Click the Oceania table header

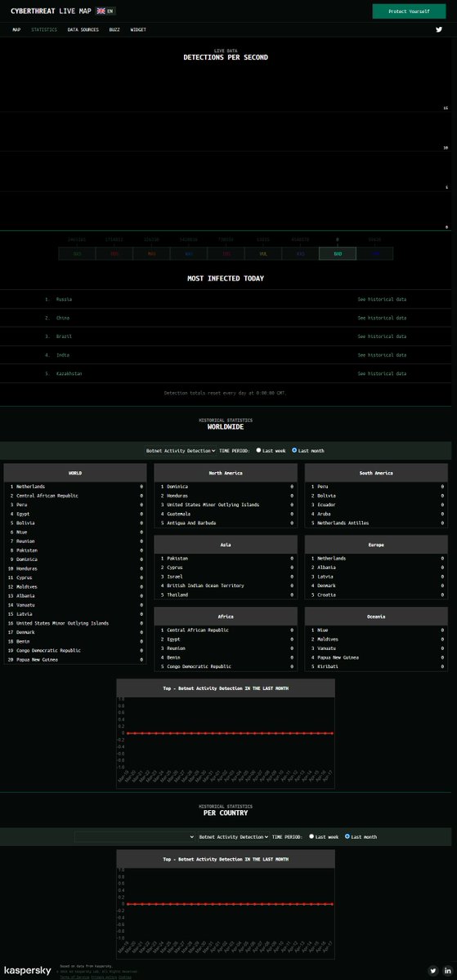(x=376, y=617)
